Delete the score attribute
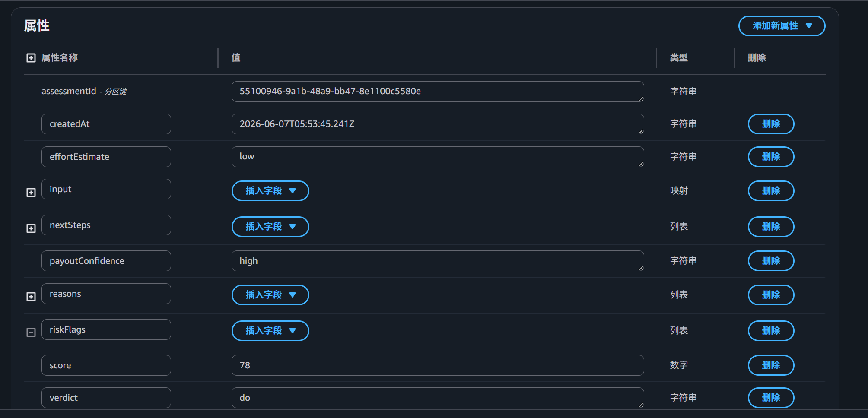This screenshot has width=868, height=418. (771, 365)
